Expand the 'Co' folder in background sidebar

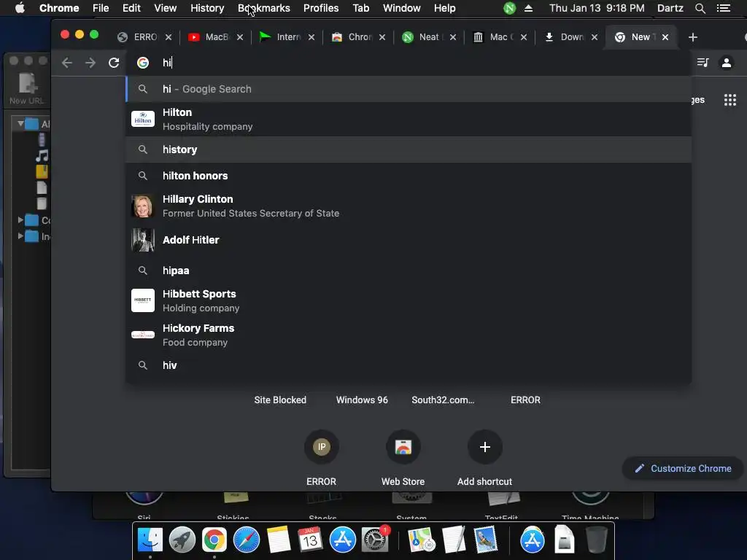(x=20, y=220)
